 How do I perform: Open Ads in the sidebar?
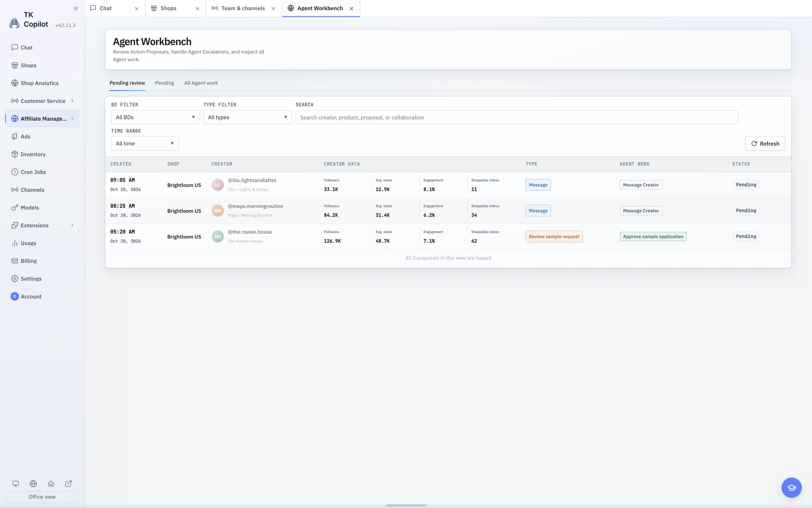pos(42,137)
